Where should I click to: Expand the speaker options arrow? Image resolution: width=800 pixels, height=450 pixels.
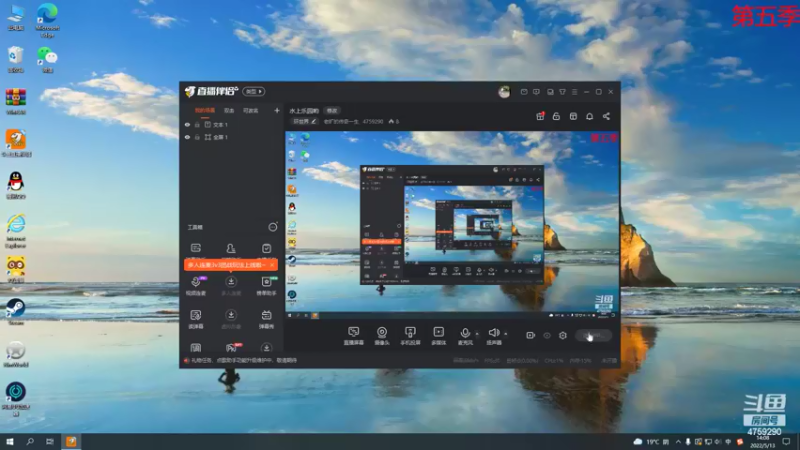pyautogui.click(x=506, y=334)
